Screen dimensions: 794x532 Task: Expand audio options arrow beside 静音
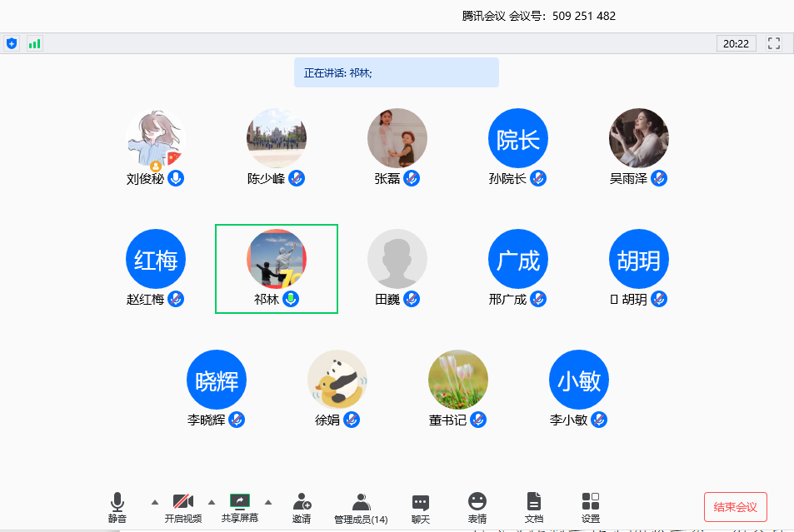[x=154, y=502]
